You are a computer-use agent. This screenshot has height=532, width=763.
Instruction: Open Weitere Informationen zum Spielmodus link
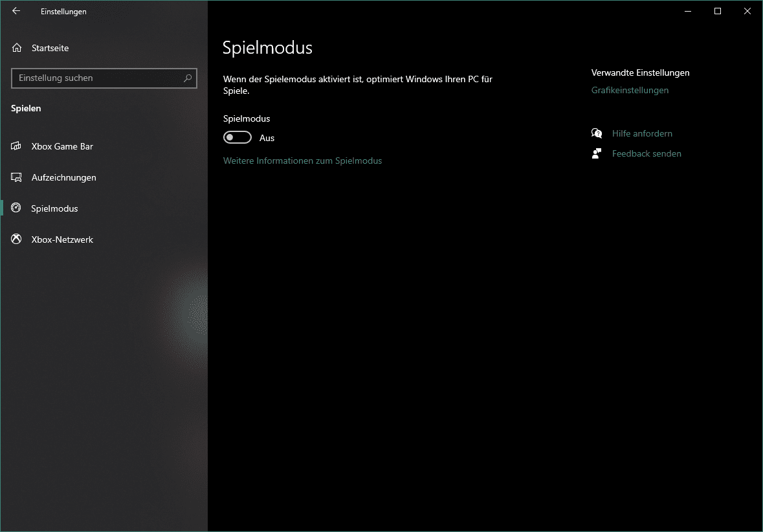[x=302, y=161]
